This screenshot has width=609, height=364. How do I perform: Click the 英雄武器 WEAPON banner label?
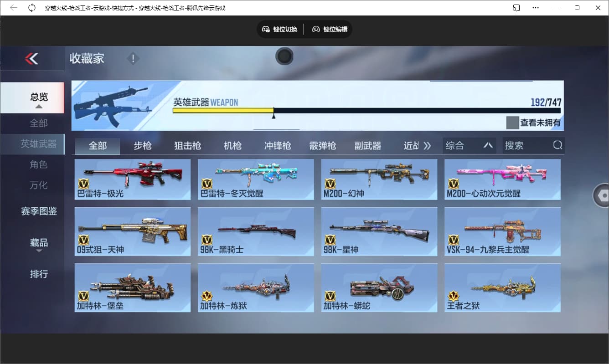(206, 103)
